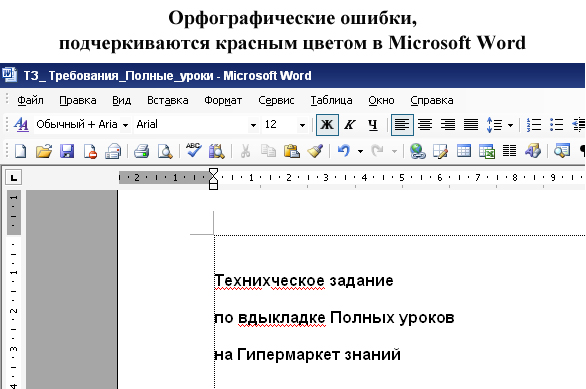Viewport: 586px width, 389px height.
Task: Click the Open file folder icon
Action: [44, 151]
